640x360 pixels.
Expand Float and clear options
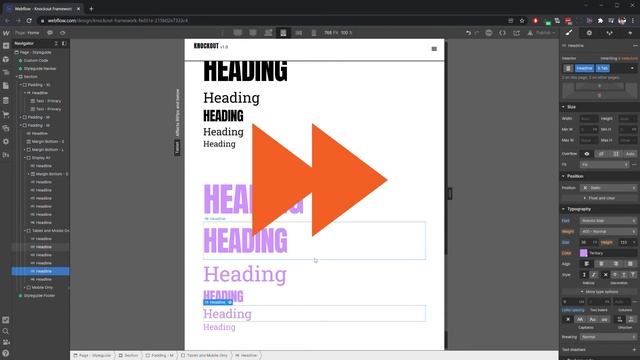click(x=599, y=198)
